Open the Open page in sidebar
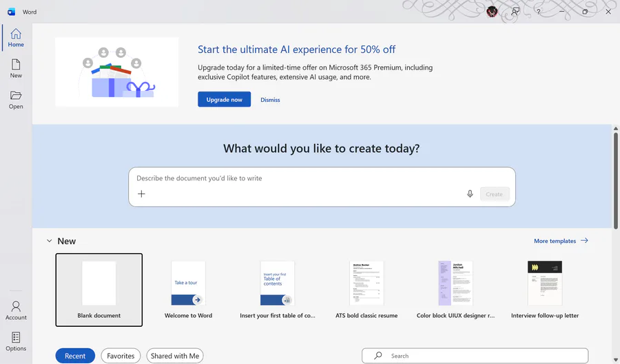This screenshot has width=620, height=364. [16, 100]
